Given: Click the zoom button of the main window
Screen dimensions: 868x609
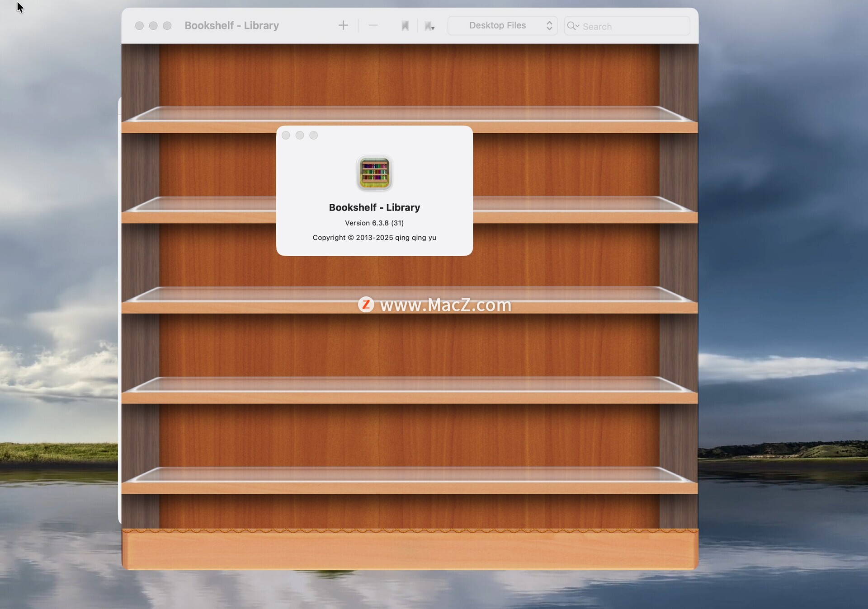Looking at the screenshot, I should 167,26.
